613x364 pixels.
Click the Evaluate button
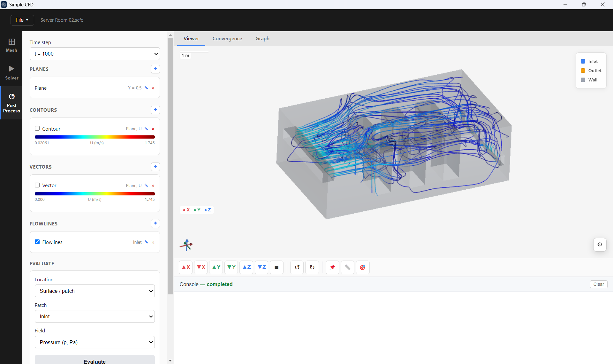tap(95, 360)
